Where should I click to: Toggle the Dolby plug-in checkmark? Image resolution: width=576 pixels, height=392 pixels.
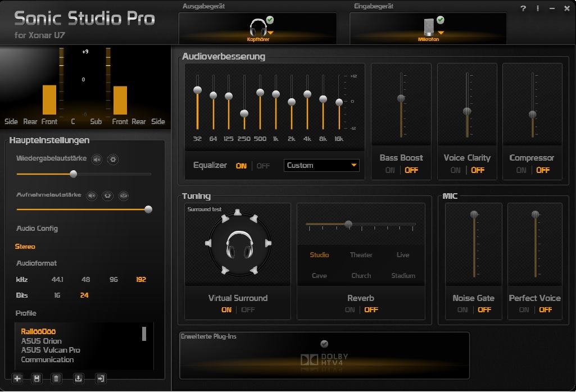tap(324, 344)
